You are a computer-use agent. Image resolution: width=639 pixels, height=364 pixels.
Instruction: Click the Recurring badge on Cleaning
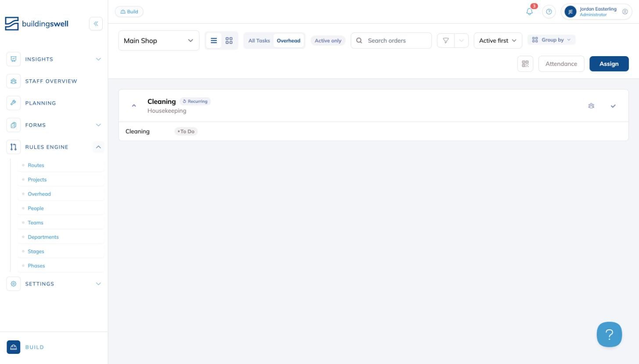point(195,101)
